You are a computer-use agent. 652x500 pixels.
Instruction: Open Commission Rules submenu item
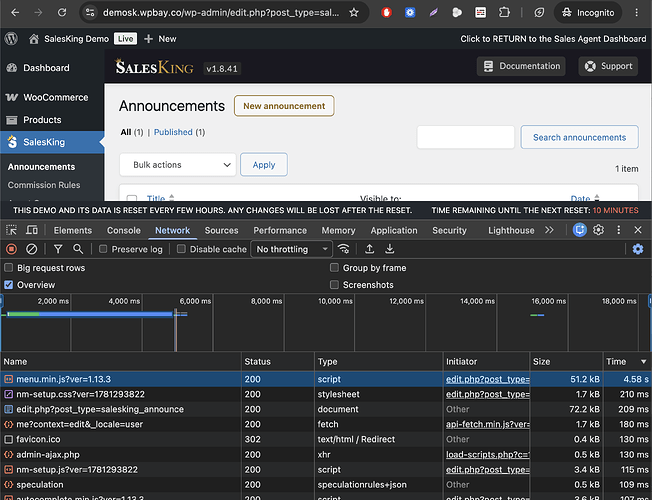[x=44, y=185]
